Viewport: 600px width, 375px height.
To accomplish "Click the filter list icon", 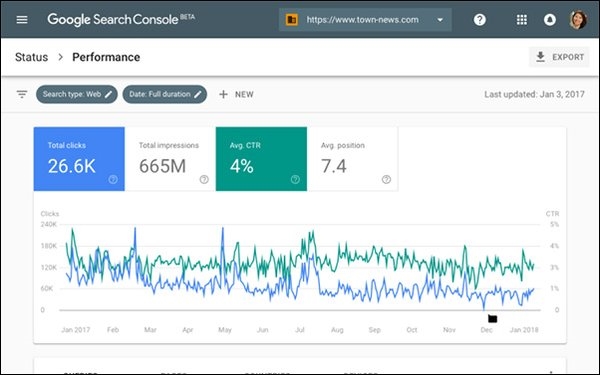I will [22, 94].
